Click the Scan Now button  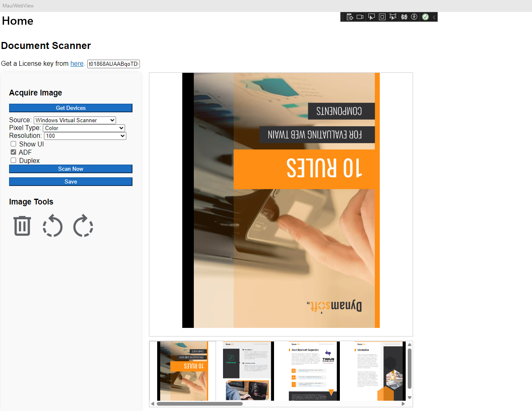pos(71,169)
